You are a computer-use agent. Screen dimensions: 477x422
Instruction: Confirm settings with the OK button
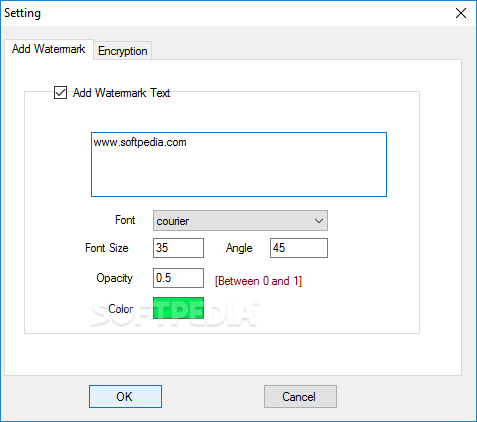point(125,396)
